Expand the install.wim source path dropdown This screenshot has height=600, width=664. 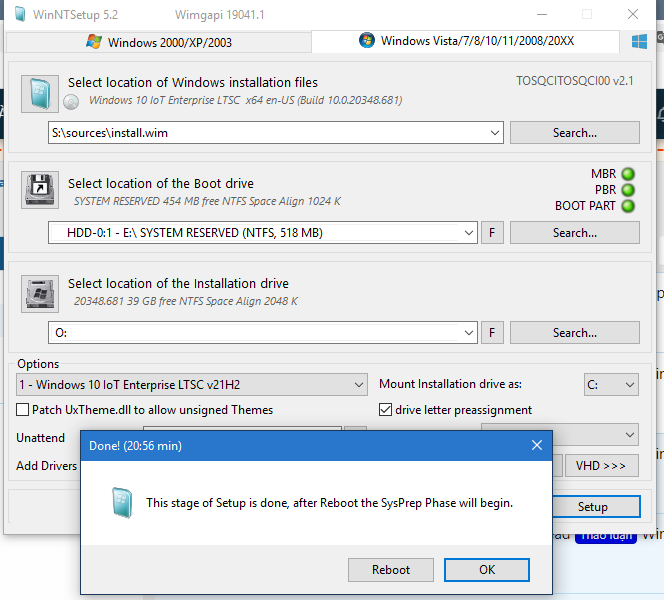pyautogui.click(x=494, y=133)
